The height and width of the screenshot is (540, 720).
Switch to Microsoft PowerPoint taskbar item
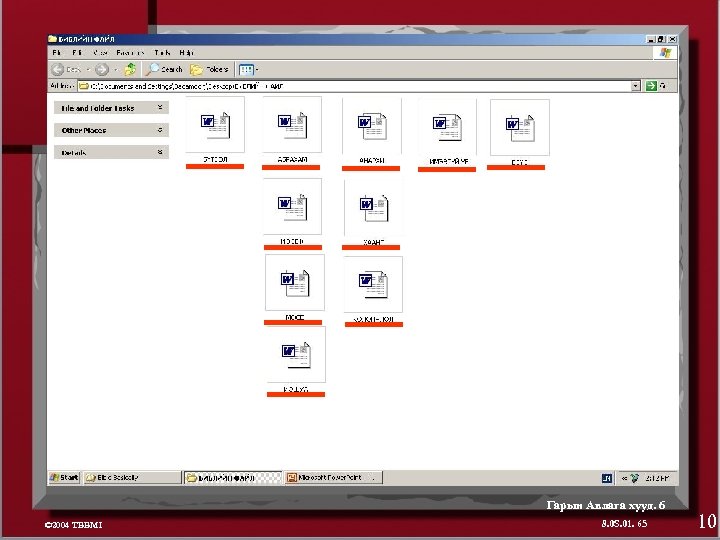click(x=334, y=478)
